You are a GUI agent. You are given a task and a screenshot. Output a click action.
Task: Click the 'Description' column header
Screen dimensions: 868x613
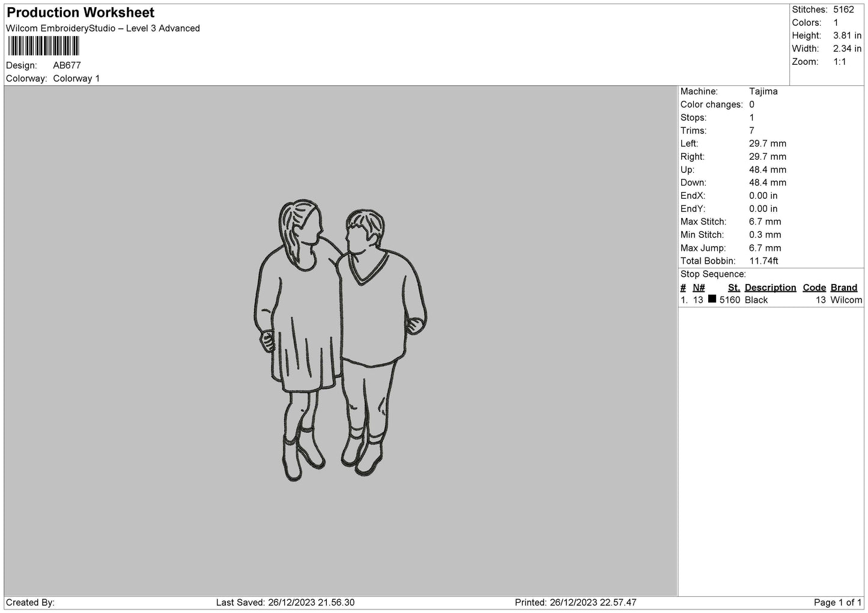(x=771, y=288)
